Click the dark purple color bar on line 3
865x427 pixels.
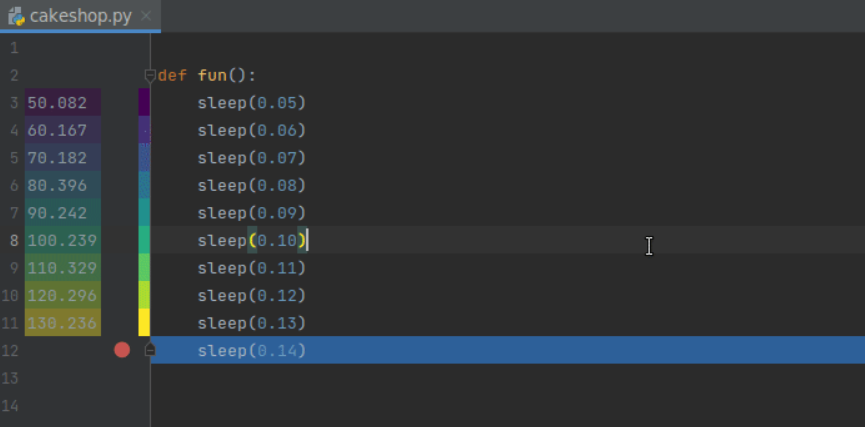point(144,102)
